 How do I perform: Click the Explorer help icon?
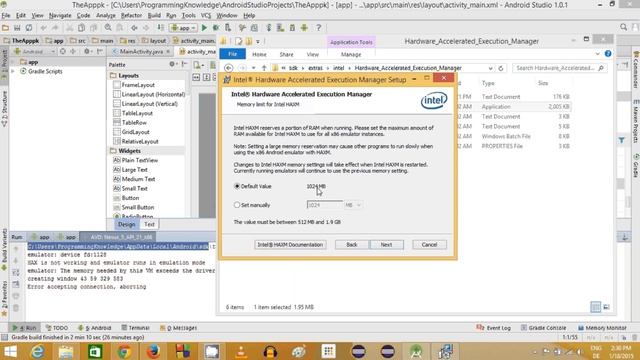tap(608, 54)
